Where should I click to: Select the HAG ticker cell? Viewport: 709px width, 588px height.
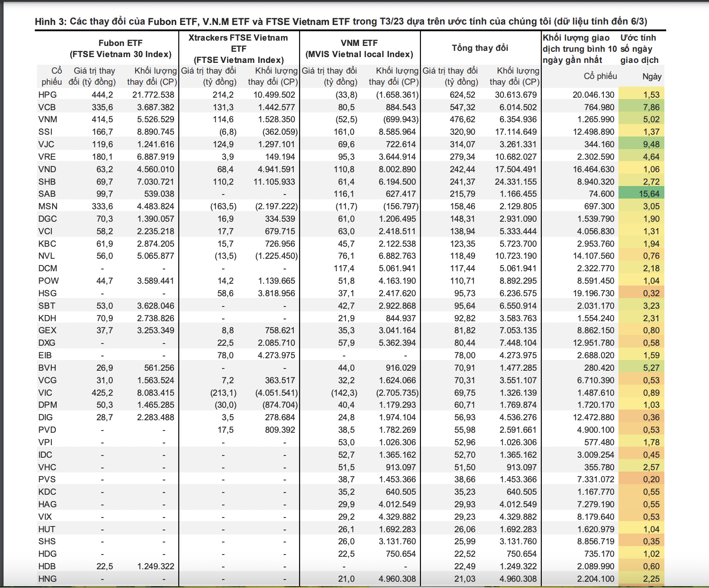(x=47, y=504)
